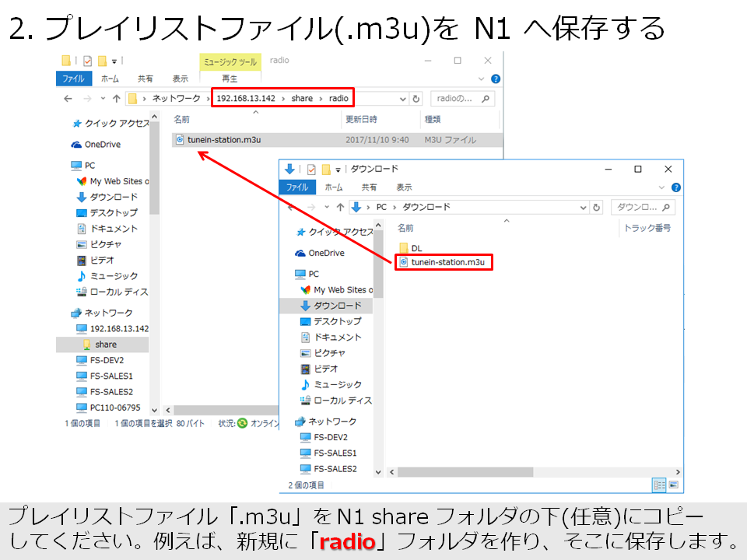Open the 再生 music tools tab
The width and height of the screenshot is (747, 560).
click(230, 79)
